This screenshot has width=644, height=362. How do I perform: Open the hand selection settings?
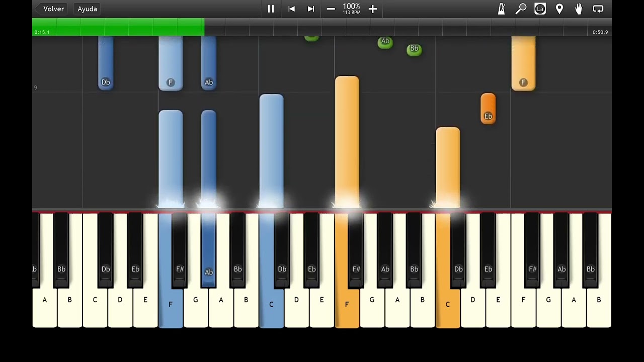pos(579,9)
